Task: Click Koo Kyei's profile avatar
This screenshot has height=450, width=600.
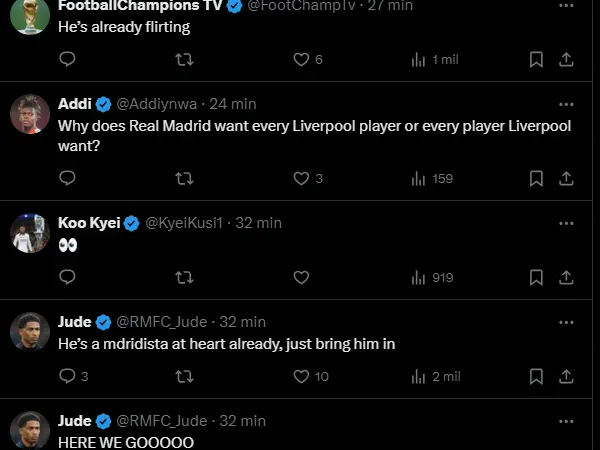Action: point(31,233)
